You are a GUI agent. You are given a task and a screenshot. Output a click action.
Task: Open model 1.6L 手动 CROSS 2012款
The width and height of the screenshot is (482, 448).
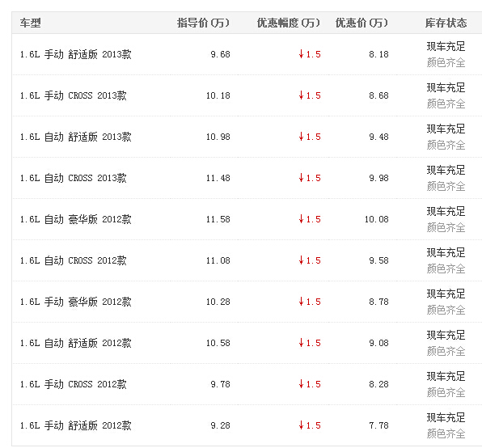(x=73, y=384)
